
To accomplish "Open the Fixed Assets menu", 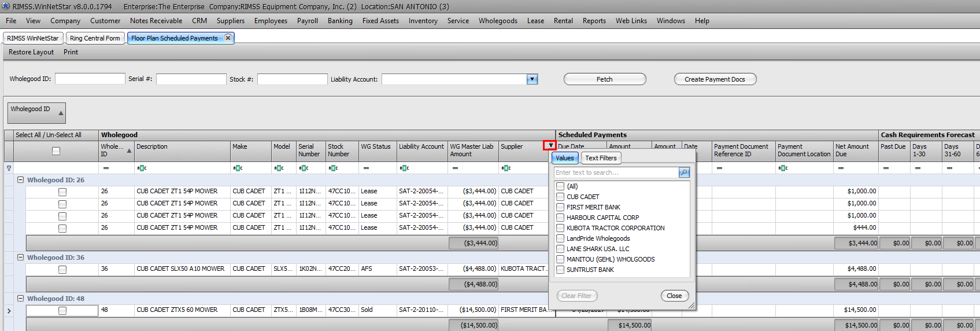I will click(380, 21).
